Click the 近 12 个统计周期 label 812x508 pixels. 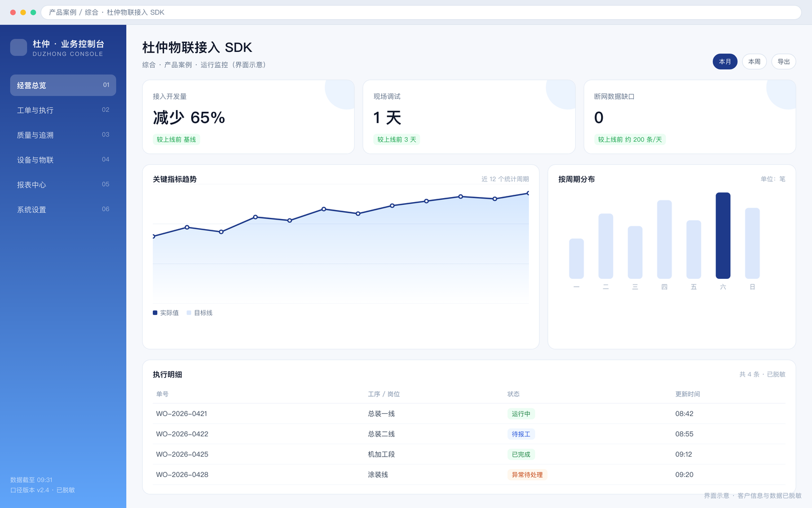click(505, 179)
